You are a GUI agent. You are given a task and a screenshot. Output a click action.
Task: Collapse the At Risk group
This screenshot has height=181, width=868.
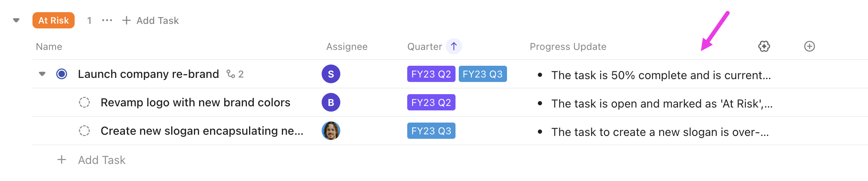pos(16,20)
